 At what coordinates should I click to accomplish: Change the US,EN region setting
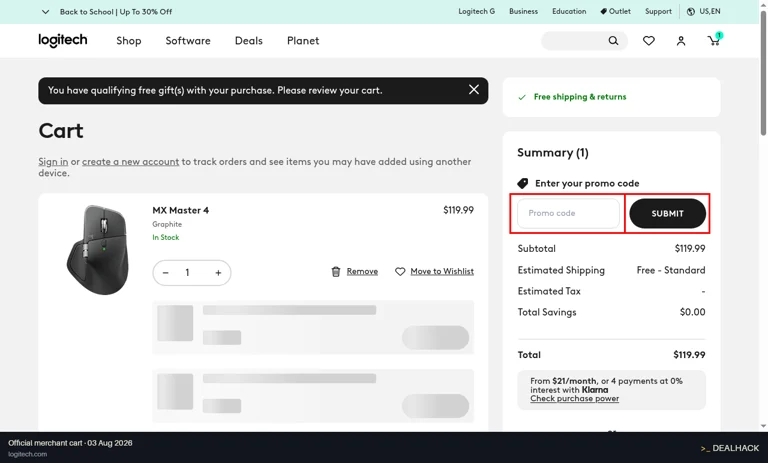pyautogui.click(x=710, y=11)
